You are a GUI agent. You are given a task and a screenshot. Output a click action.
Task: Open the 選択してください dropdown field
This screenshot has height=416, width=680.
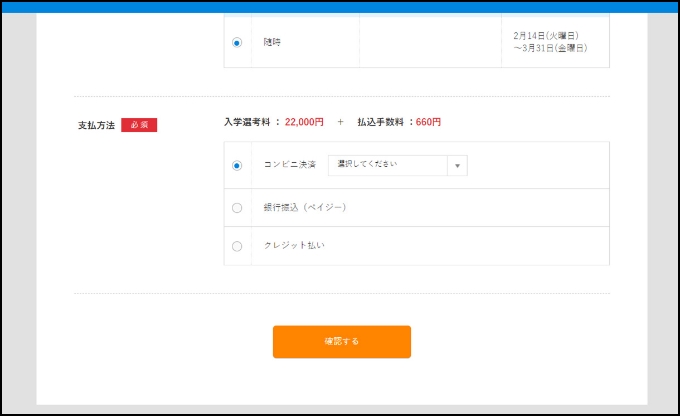[x=388, y=165]
